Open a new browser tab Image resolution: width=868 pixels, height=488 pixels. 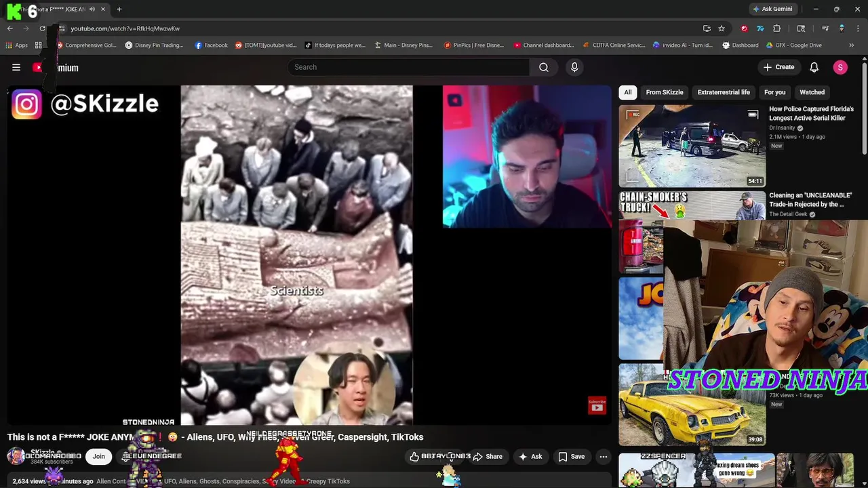(x=119, y=9)
